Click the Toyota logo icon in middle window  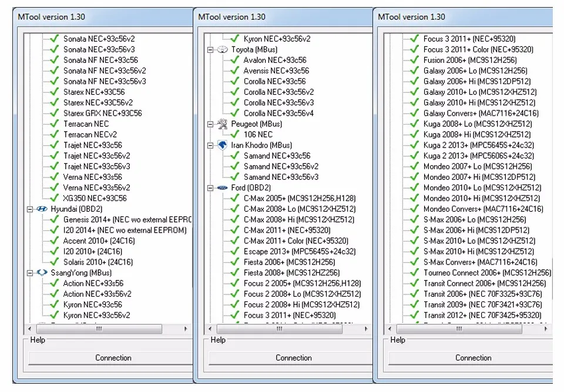tap(222, 49)
